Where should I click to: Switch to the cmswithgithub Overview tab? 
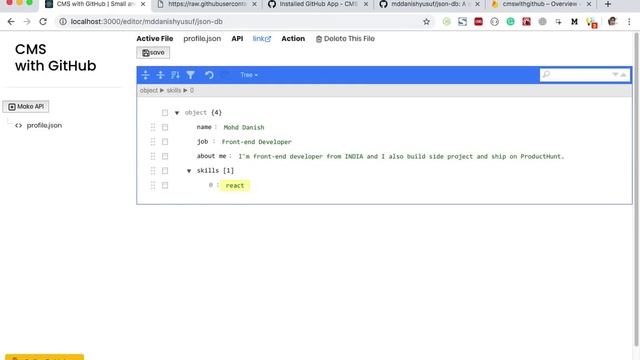pos(540,4)
